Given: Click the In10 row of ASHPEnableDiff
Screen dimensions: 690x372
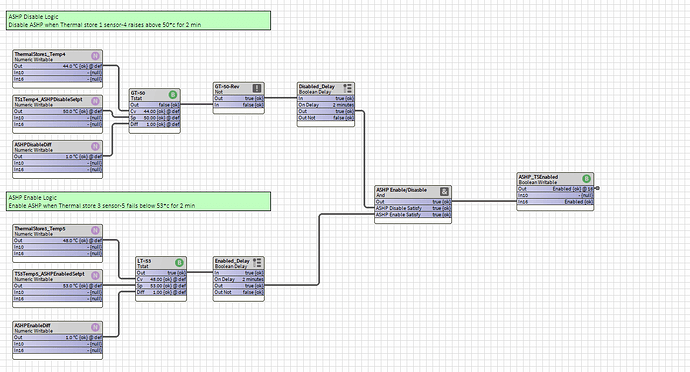Looking at the screenshot, I should pos(58,344).
